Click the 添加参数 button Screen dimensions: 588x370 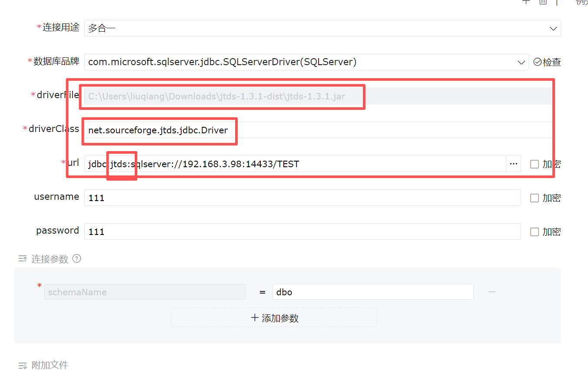point(274,317)
